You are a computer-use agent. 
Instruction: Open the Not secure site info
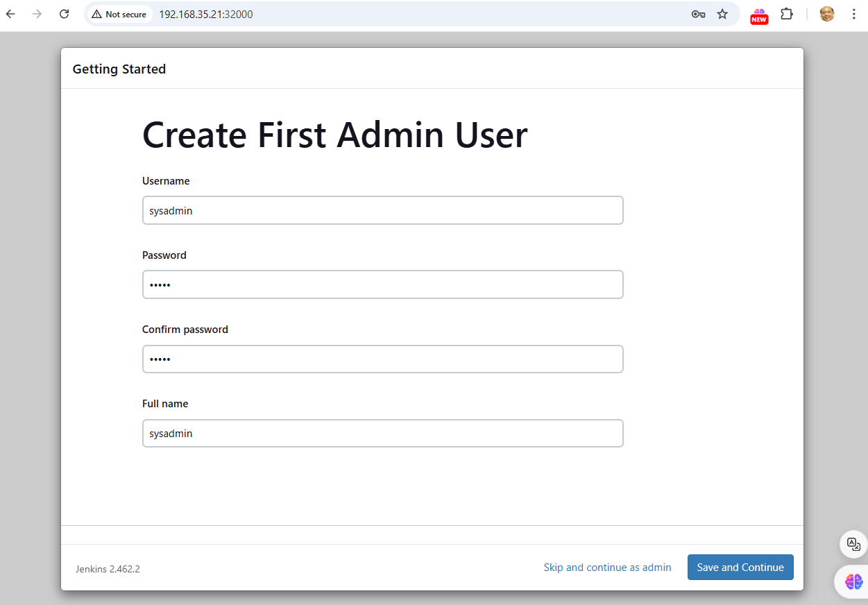coord(119,14)
